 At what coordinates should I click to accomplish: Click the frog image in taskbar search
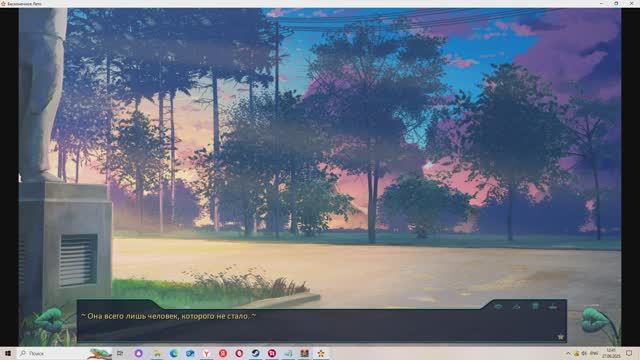tap(99, 353)
